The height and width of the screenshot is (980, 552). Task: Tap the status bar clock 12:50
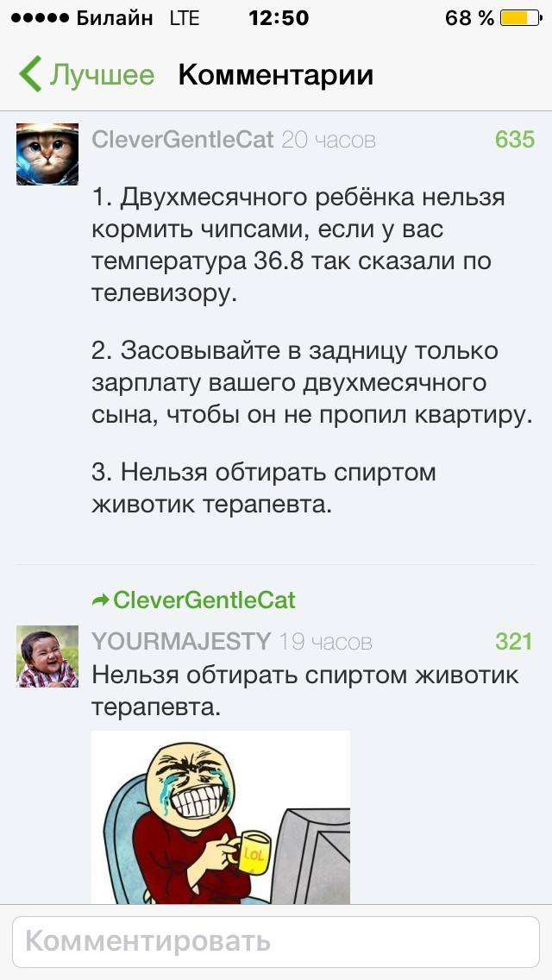click(278, 18)
